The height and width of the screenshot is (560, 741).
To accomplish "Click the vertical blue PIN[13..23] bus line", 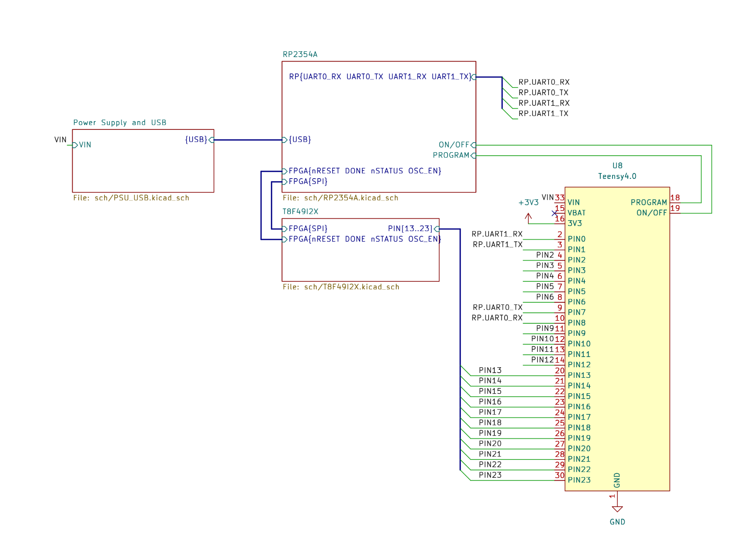I will (460, 349).
